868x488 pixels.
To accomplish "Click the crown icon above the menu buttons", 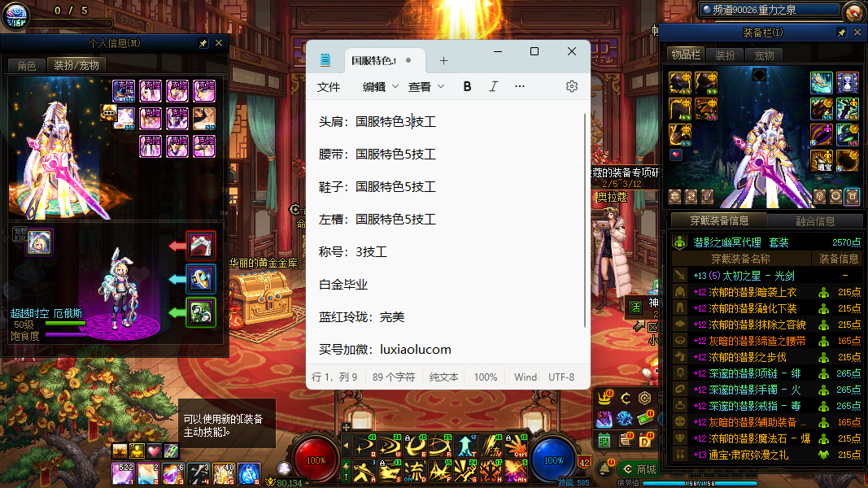I will coord(604,398).
